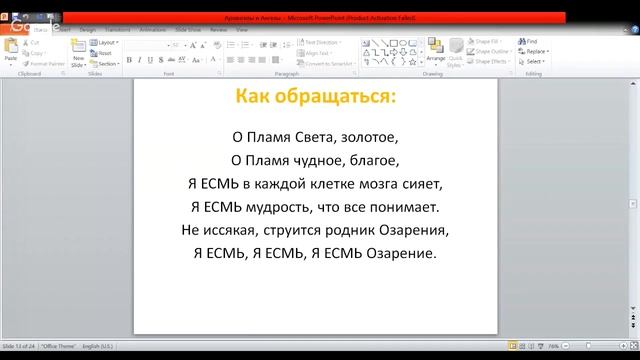Activate the Format Painter

[44, 64]
